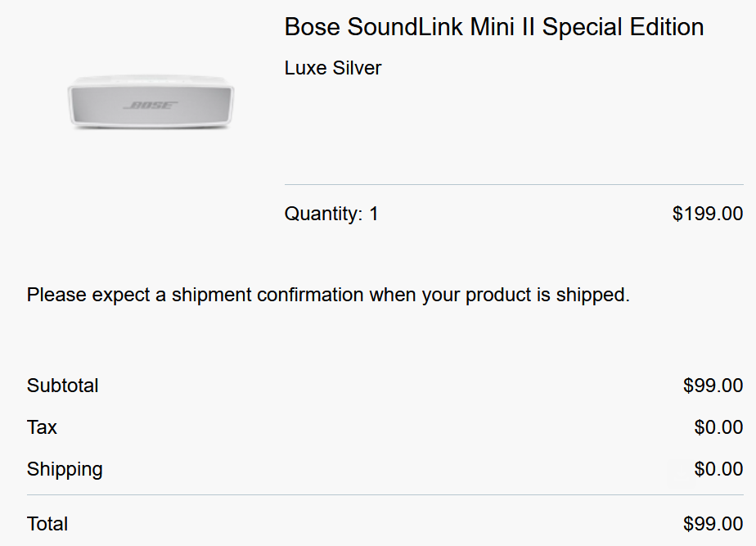
Task: Click the divider line above Total
Action: pyautogui.click(x=385, y=495)
